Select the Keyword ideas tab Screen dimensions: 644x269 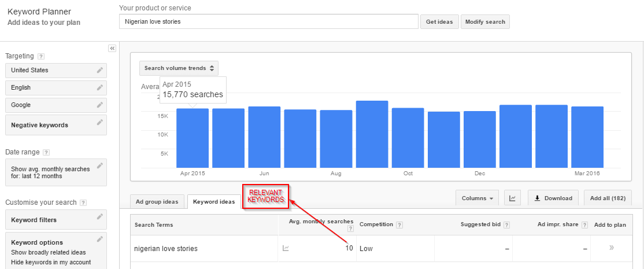(x=214, y=201)
